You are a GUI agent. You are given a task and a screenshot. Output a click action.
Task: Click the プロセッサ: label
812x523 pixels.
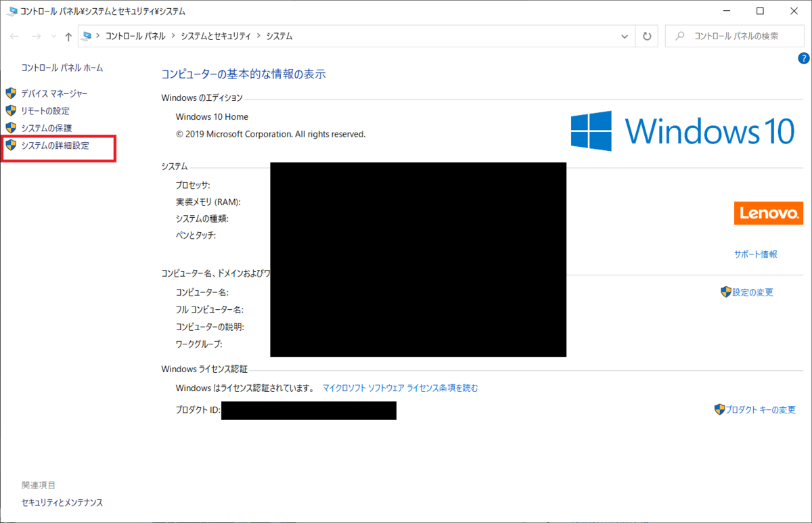[193, 185]
